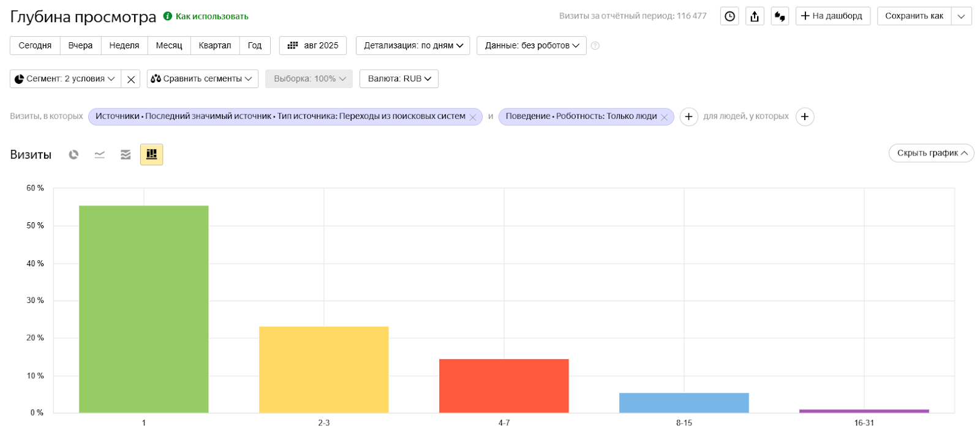
Task: Select the stacked area chart icon
Action: tap(126, 155)
